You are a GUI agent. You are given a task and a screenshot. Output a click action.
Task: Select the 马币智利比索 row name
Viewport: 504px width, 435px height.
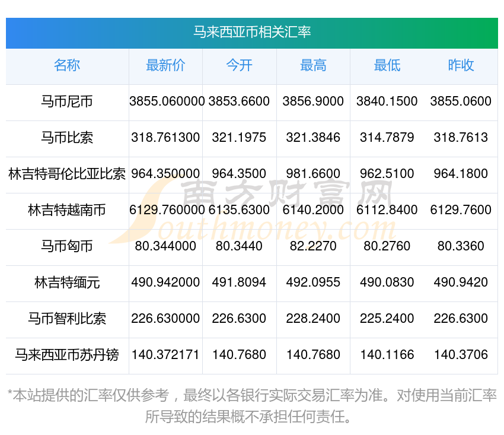67,319
